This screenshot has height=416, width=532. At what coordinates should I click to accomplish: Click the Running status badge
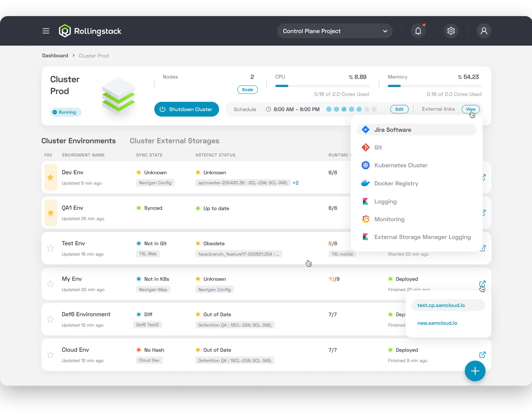(x=66, y=112)
